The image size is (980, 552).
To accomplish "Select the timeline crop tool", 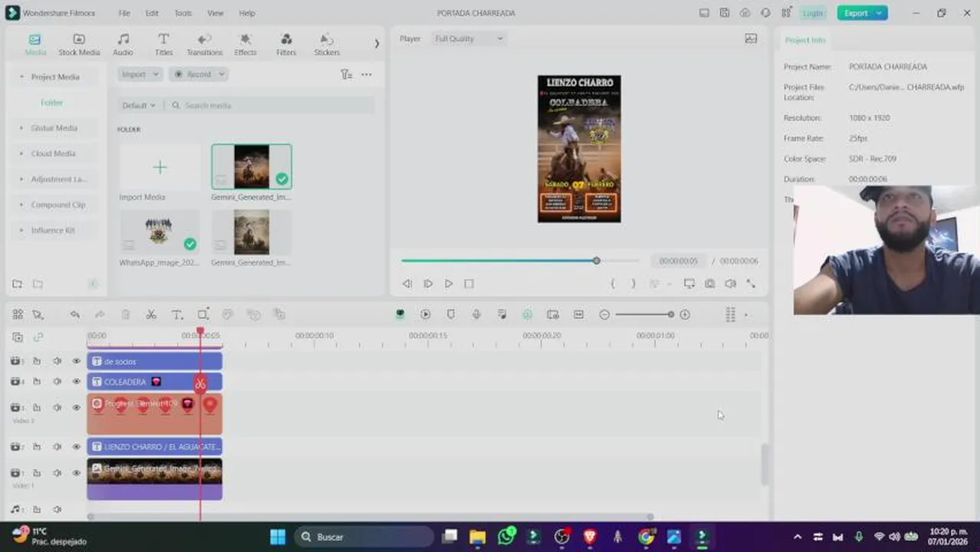I will [x=202, y=314].
